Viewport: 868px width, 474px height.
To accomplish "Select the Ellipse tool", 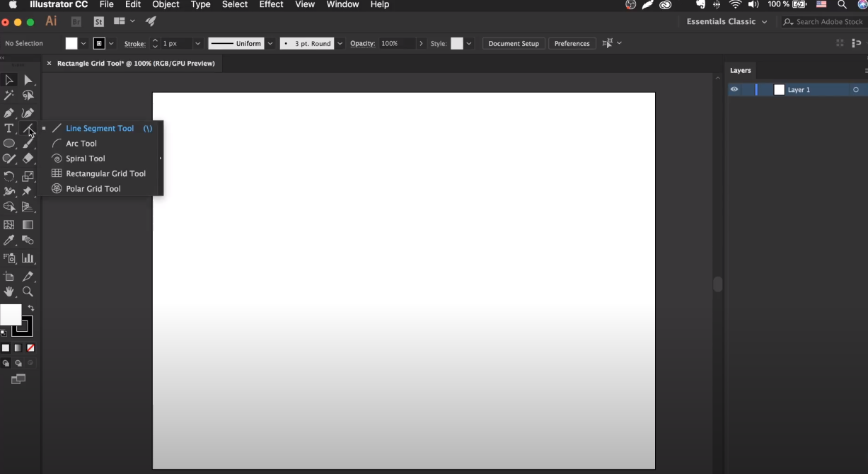I will tap(9, 144).
